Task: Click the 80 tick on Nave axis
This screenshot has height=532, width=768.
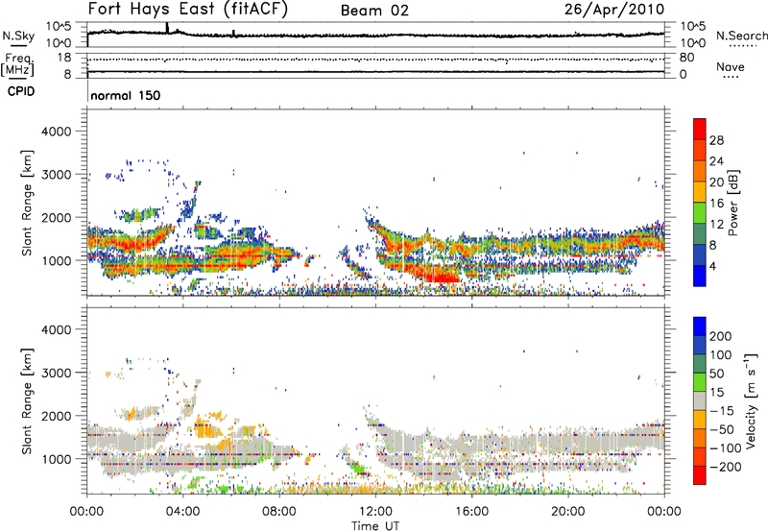Action: pos(686,58)
